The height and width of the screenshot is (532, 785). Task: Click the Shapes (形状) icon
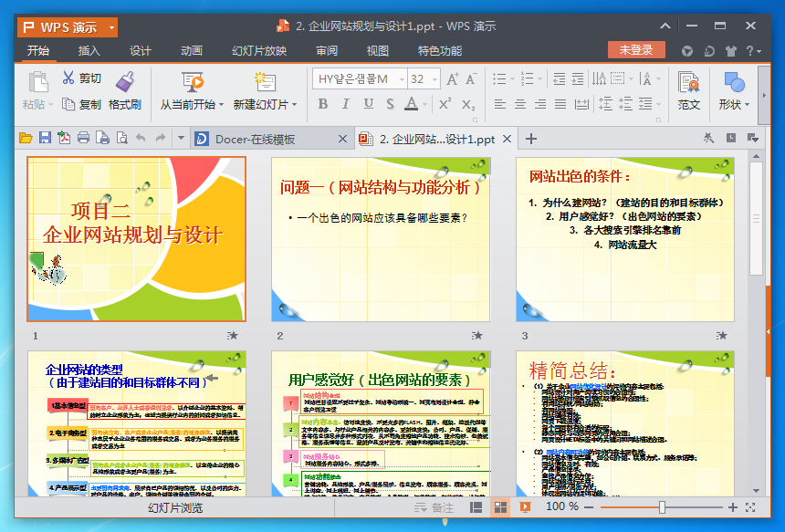pyautogui.click(x=733, y=84)
